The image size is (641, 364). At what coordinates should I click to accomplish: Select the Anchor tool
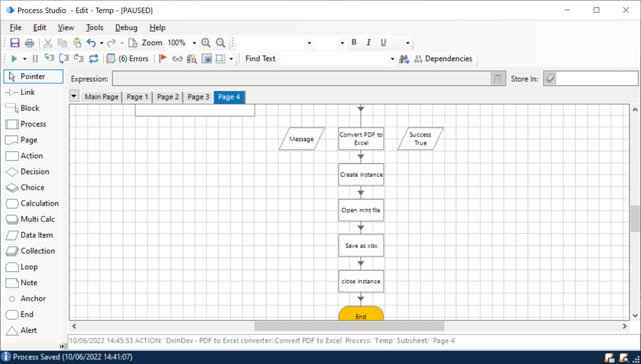(33, 299)
